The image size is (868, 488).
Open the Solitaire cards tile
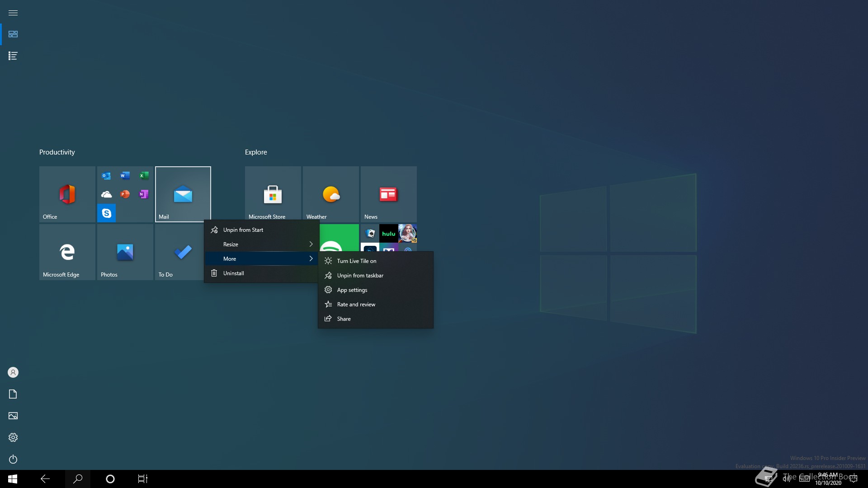(x=370, y=234)
